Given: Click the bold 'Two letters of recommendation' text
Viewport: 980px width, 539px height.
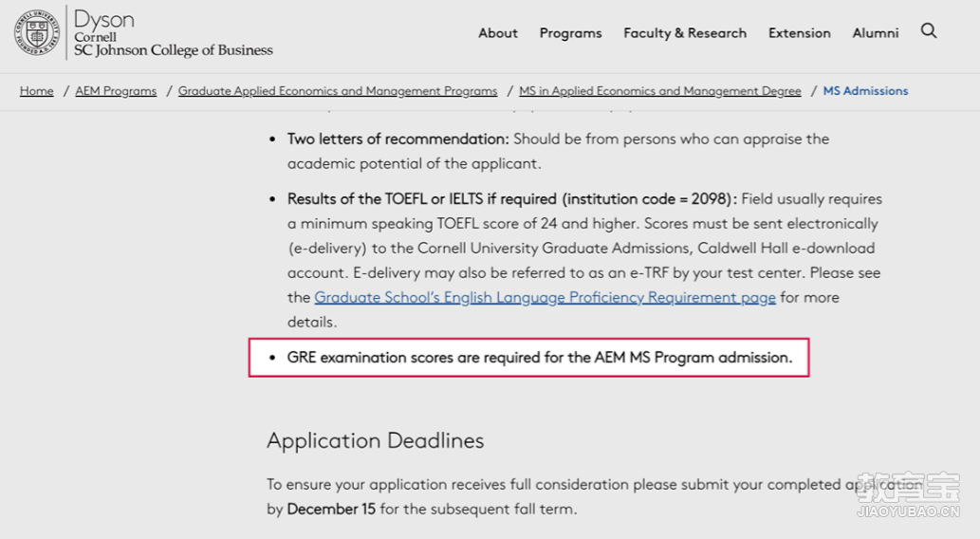Looking at the screenshot, I should pyautogui.click(x=398, y=139).
